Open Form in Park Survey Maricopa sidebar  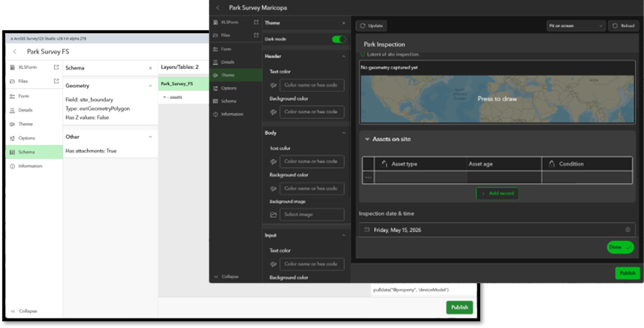click(x=236, y=49)
